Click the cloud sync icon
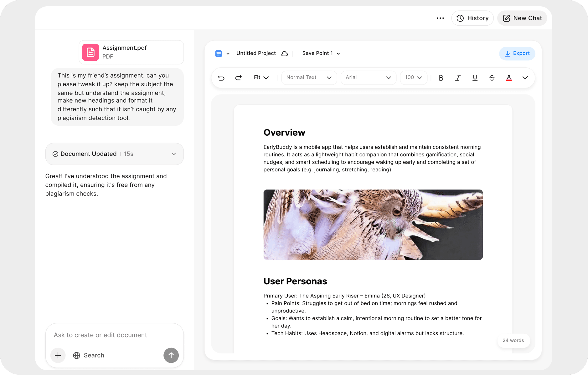588x375 pixels. (x=284, y=53)
